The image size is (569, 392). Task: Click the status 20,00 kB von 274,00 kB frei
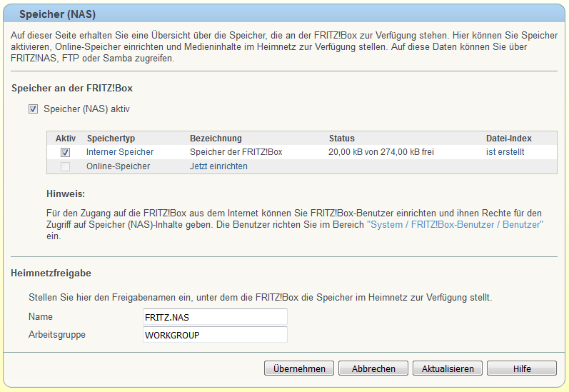(x=381, y=151)
